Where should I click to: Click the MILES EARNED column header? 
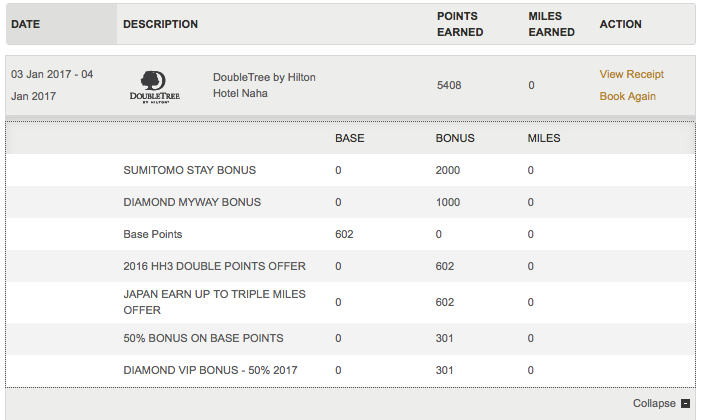pyautogui.click(x=551, y=24)
